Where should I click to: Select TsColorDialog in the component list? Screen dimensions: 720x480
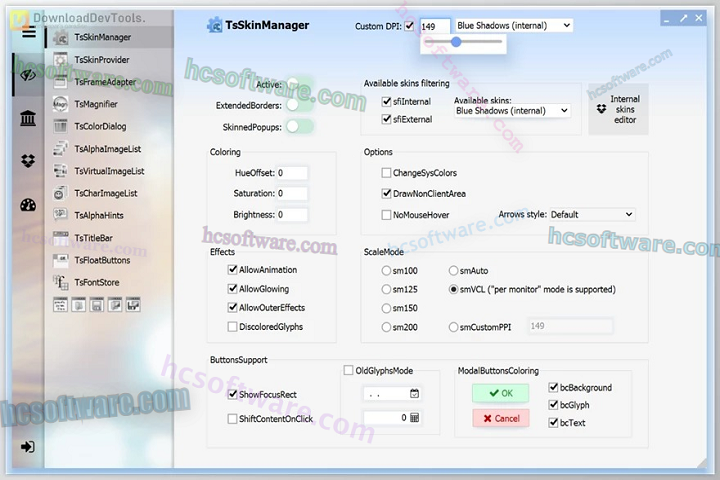(x=100, y=126)
